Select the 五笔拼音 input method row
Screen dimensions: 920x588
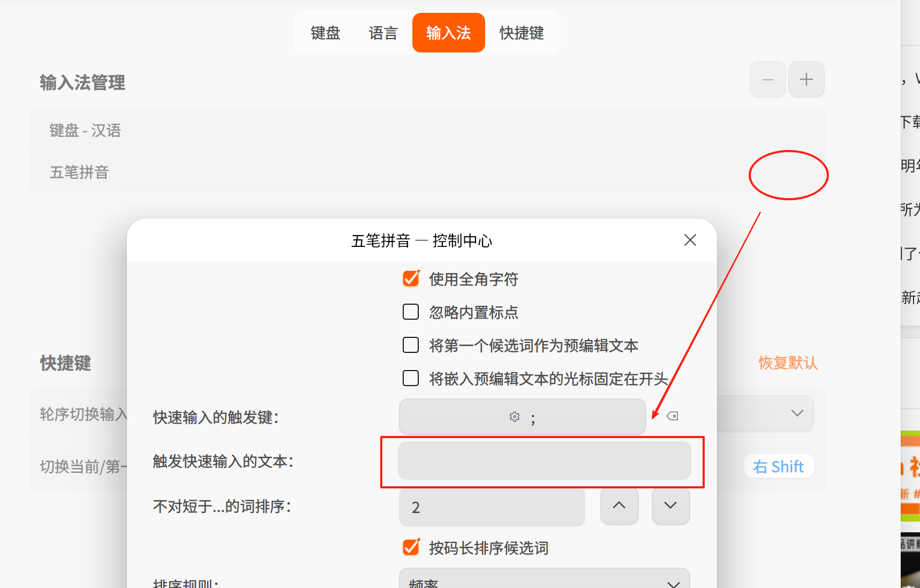click(x=427, y=171)
